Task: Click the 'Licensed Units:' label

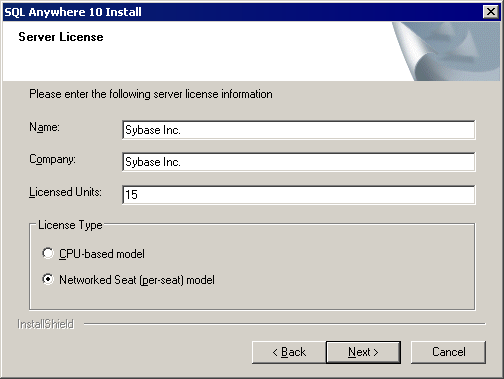Action: [65, 192]
